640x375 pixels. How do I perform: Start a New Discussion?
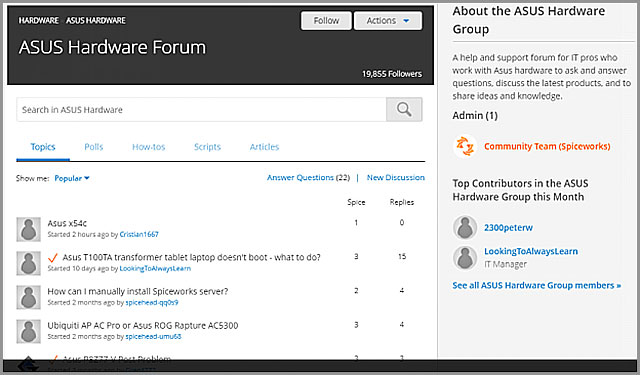396,178
